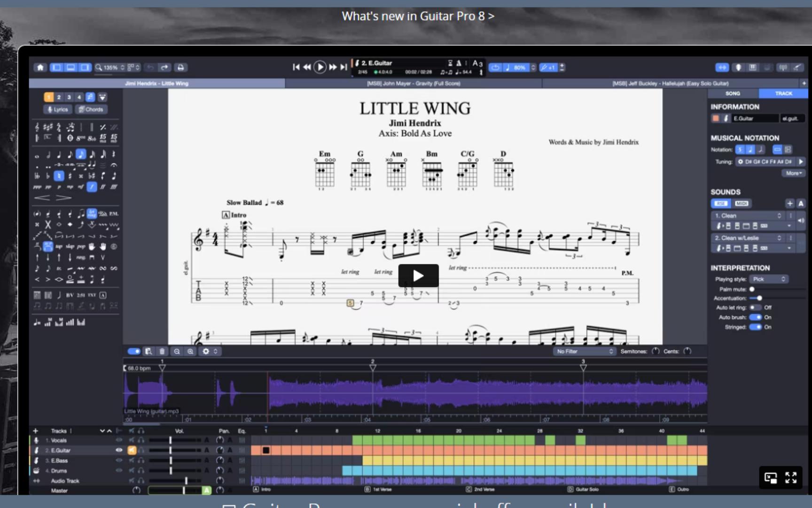Screen dimensions: 812x508
Task: Select the eighth note duration icon
Action: 70,154
